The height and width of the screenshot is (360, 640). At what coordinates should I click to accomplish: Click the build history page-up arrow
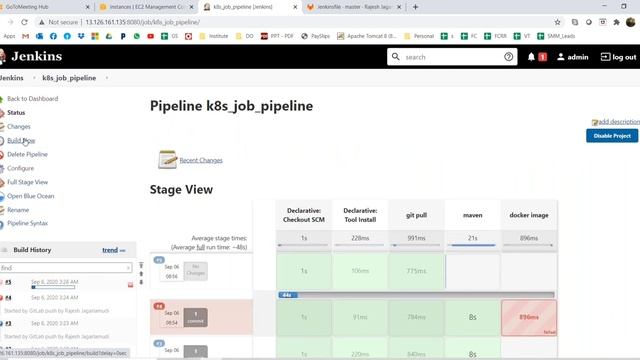(141, 274)
